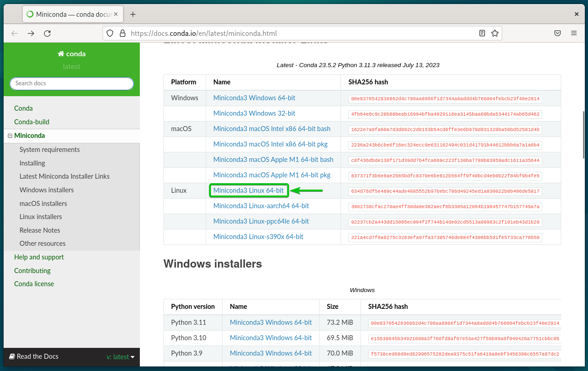
Task: Open Conda license page
Action: [x=34, y=284]
